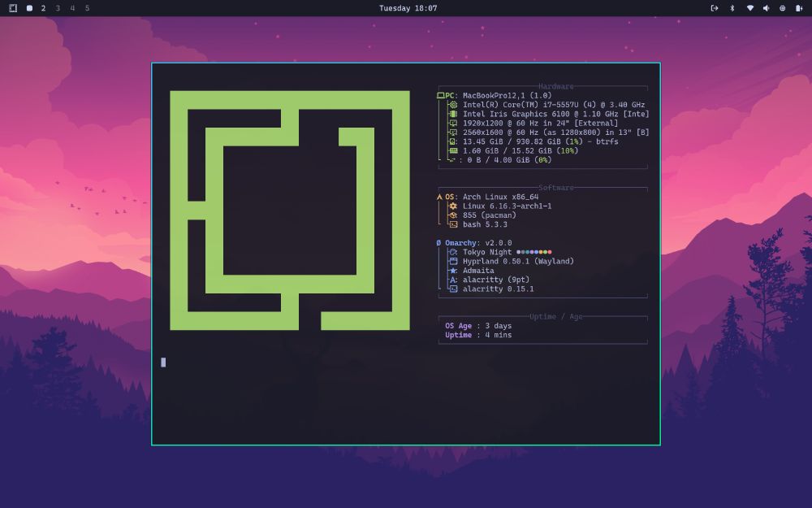Click the 'OS Age' label
Viewport: 812px width, 508px height.
point(458,326)
